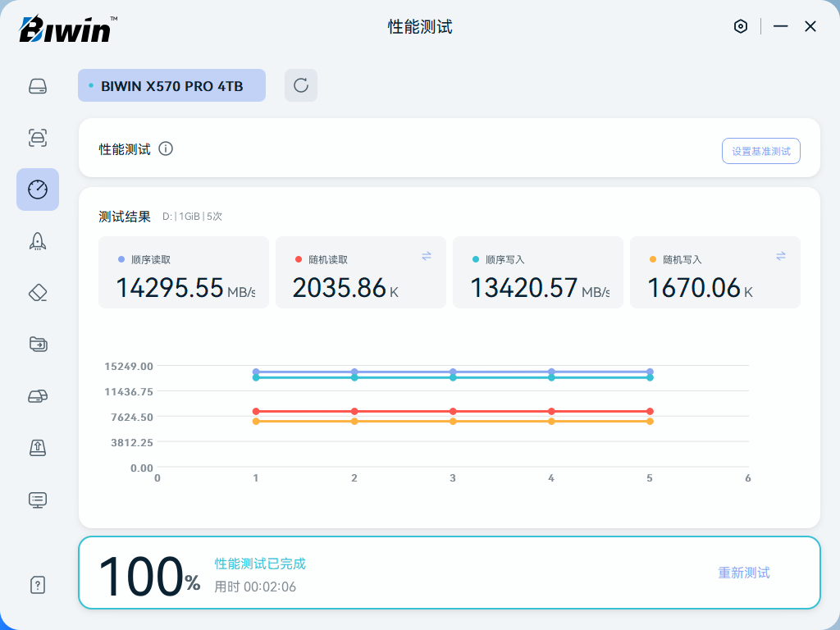Open the eraser secure erase tool
The image size is (840, 630).
tap(38, 292)
